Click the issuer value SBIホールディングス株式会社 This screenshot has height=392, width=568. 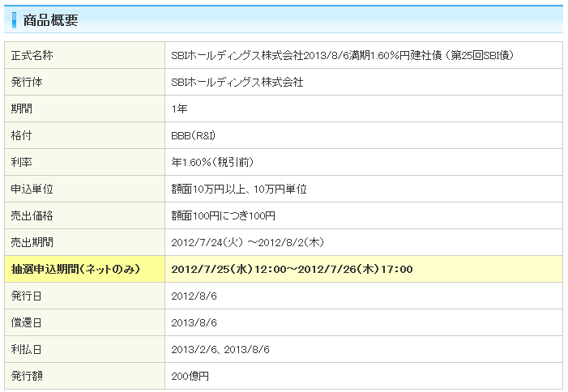tap(237, 82)
